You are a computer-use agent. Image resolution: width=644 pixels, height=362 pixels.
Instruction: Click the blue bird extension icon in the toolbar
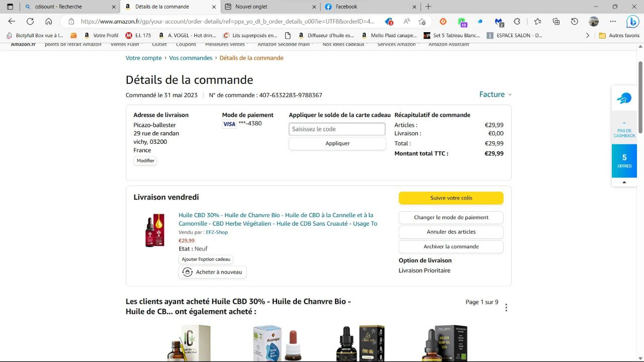480,22
